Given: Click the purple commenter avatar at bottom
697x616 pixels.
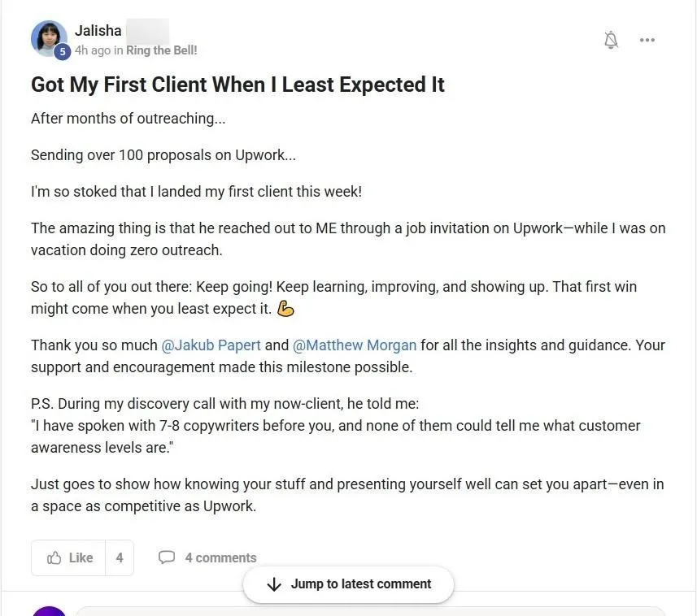Looking at the screenshot, I should 49,611.
